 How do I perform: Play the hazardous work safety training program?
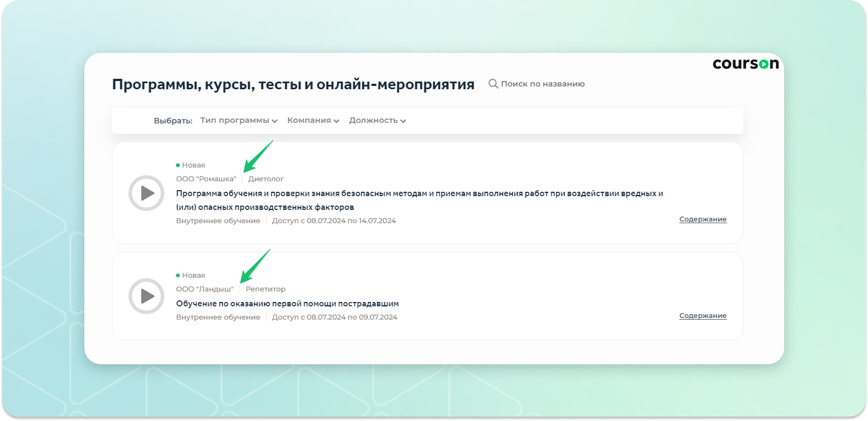tap(146, 193)
